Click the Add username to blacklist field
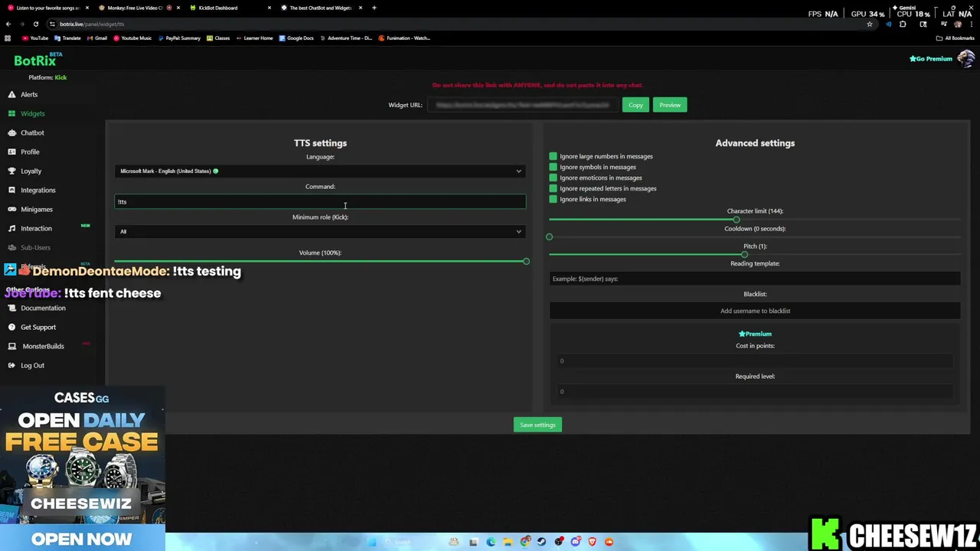Screen dimensions: 980x551 [x=754, y=311]
